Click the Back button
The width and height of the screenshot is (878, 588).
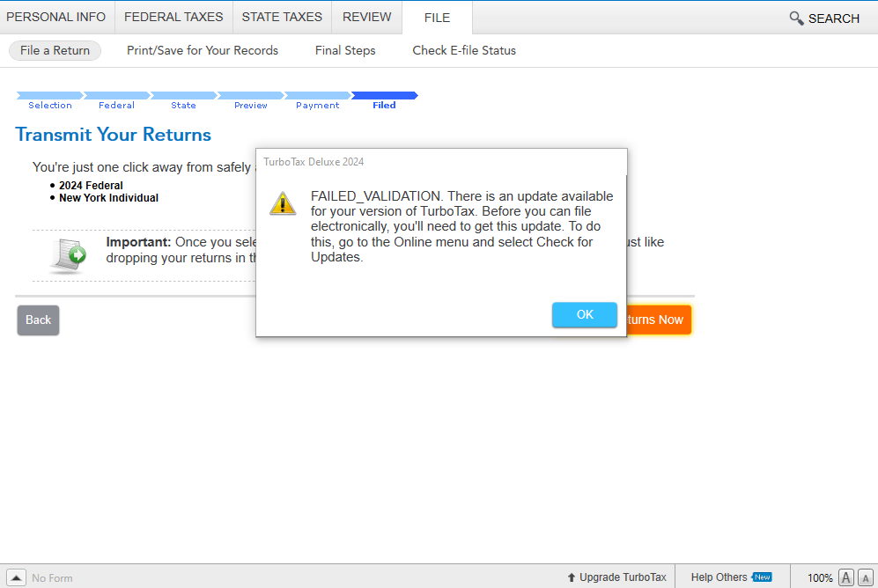pyautogui.click(x=38, y=320)
